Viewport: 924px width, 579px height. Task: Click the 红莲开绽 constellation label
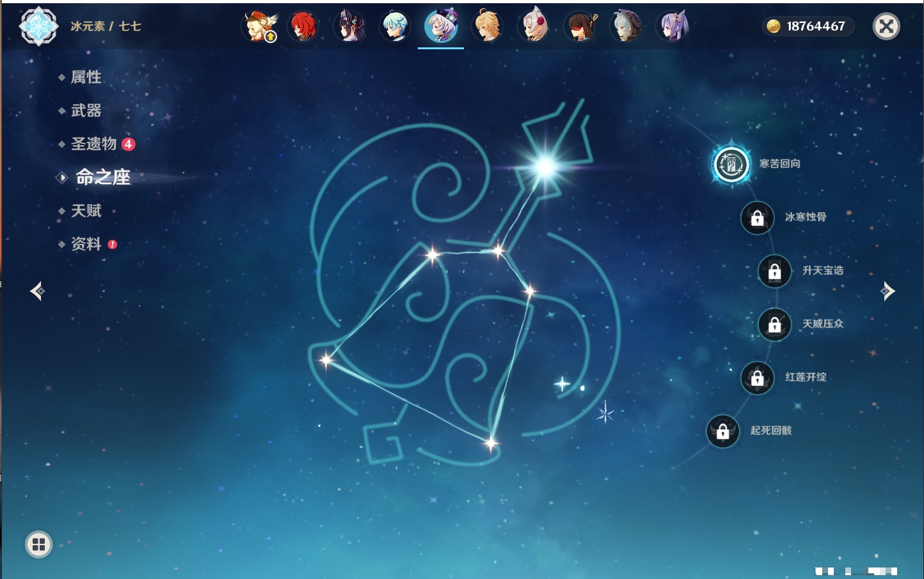pyautogui.click(x=806, y=377)
